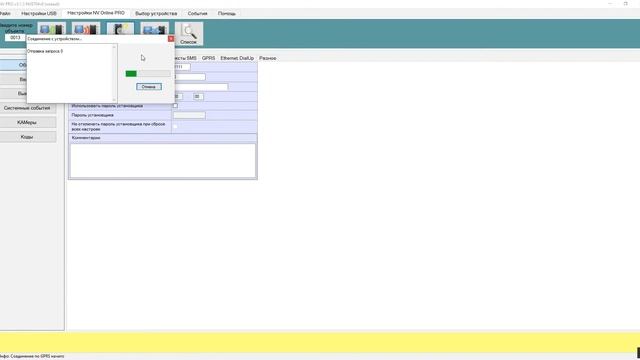Screen dimensions: 640x360
Task: Open the partly hidden SMS texts tab
Action: click(x=186, y=58)
